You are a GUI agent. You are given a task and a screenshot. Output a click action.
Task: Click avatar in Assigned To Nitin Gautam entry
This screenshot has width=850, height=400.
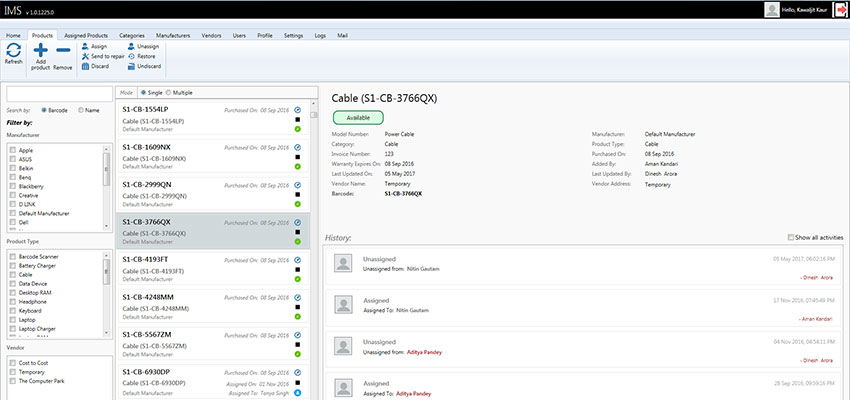[343, 304]
